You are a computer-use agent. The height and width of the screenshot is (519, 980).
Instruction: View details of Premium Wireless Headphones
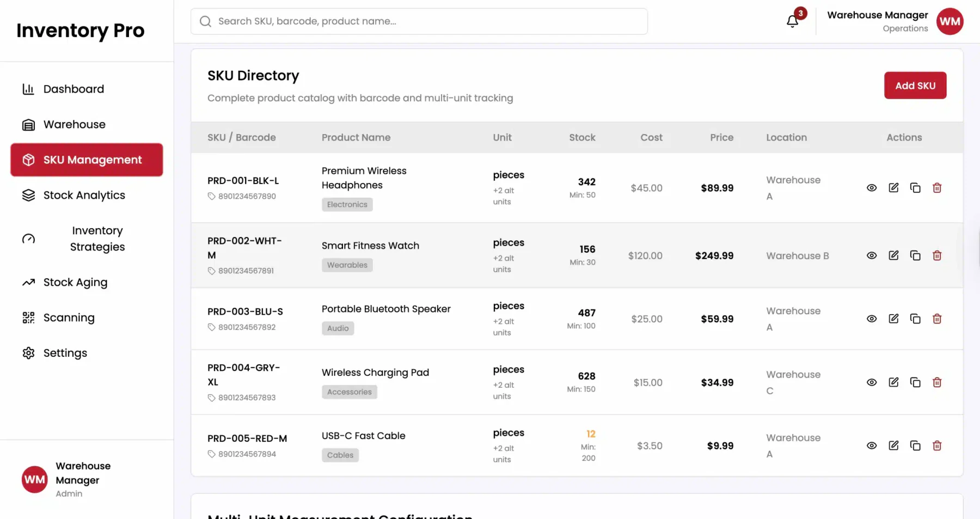point(872,188)
